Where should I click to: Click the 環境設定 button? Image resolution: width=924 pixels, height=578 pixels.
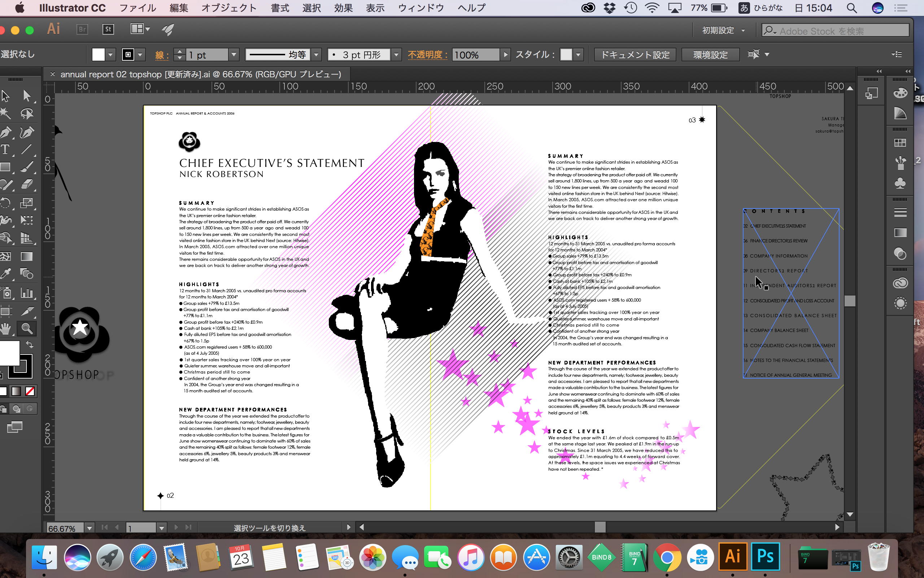tap(710, 55)
